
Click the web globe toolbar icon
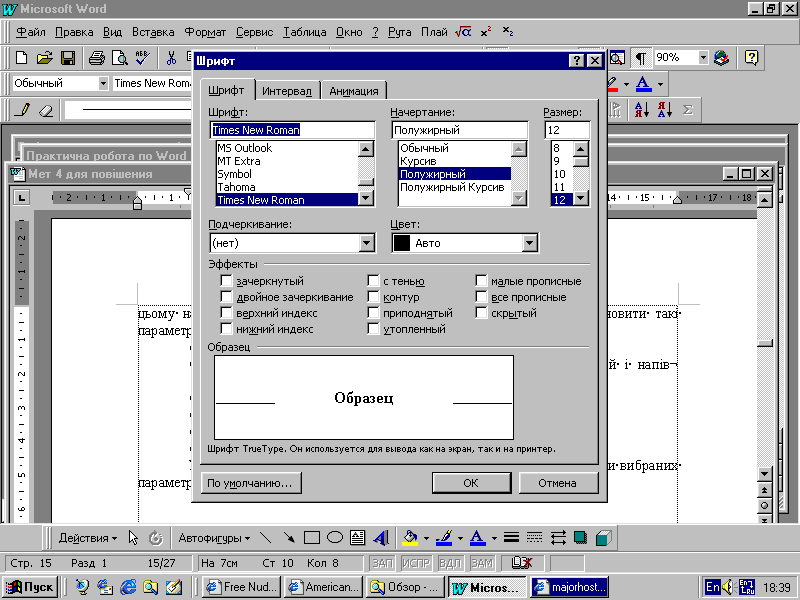click(x=722, y=58)
